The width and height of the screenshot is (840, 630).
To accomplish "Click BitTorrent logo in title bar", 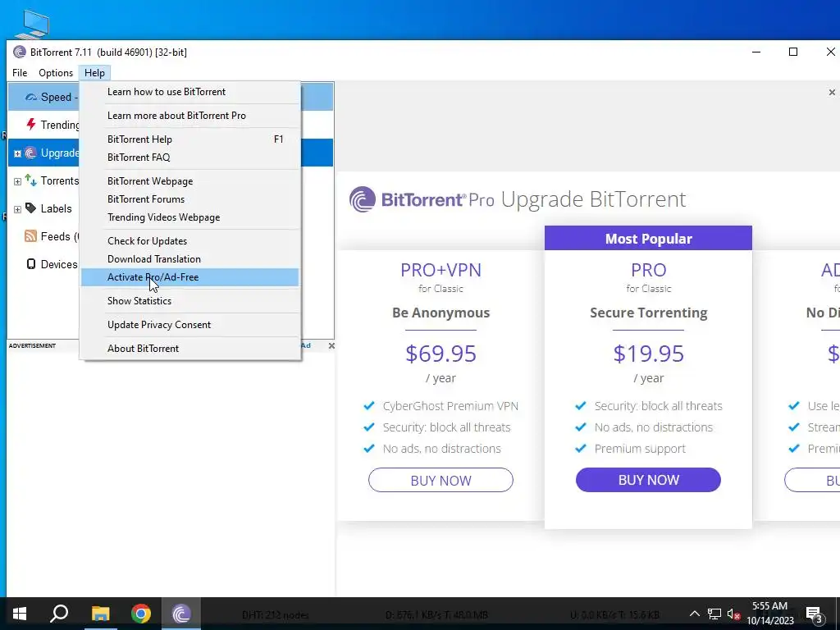I will pos(20,52).
